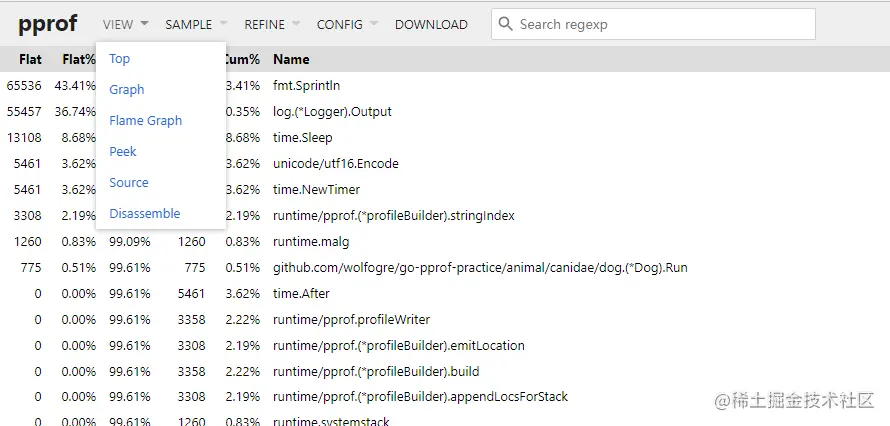
Task: Choose Graph view option
Action: (x=127, y=90)
